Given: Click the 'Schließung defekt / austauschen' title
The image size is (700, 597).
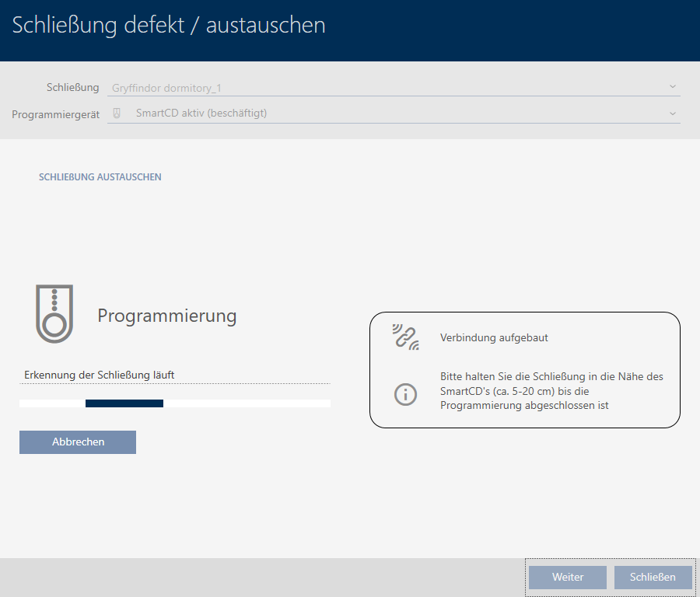Looking at the screenshot, I should pos(169,26).
